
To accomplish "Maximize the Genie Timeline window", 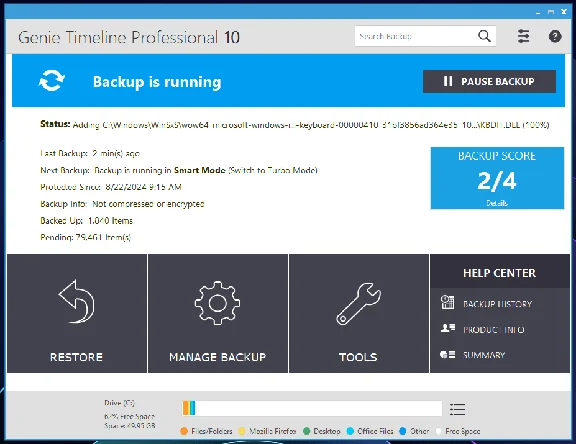I will point(551,12).
